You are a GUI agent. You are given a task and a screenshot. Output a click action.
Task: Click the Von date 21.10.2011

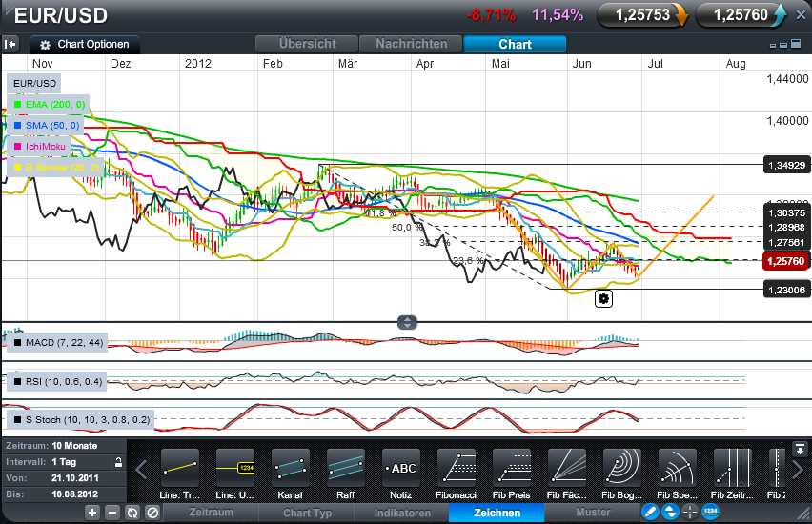point(74,478)
